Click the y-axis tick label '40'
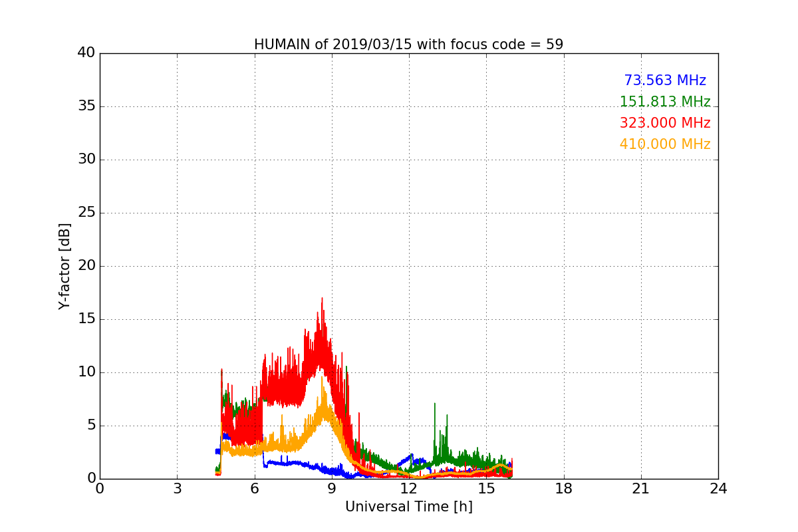The width and height of the screenshot is (798, 532). click(86, 53)
